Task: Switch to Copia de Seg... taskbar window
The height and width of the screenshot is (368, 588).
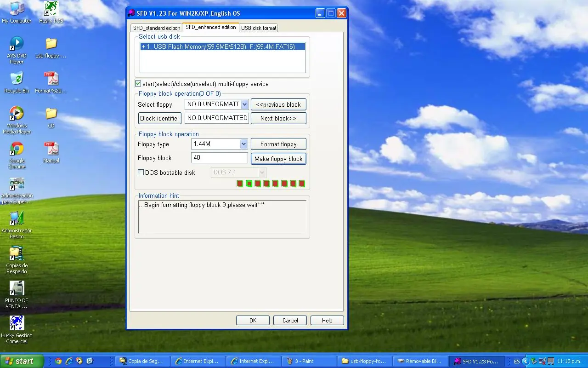Action: pos(142,361)
